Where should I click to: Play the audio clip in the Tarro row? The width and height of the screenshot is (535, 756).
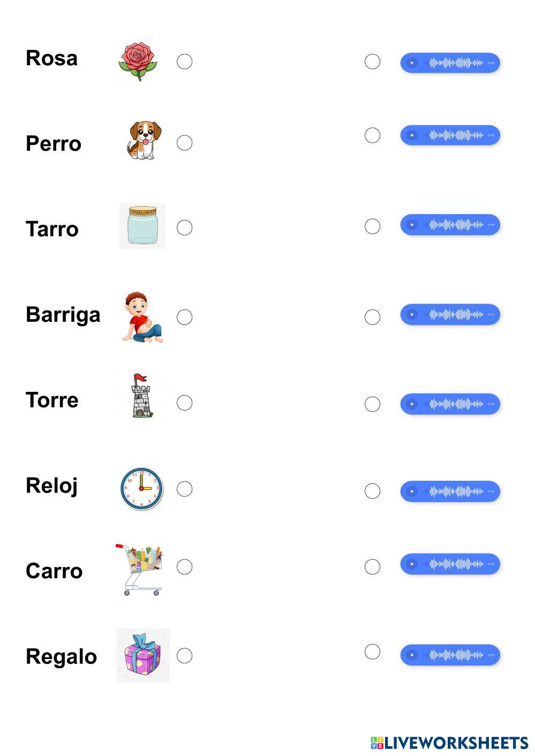[412, 225]
